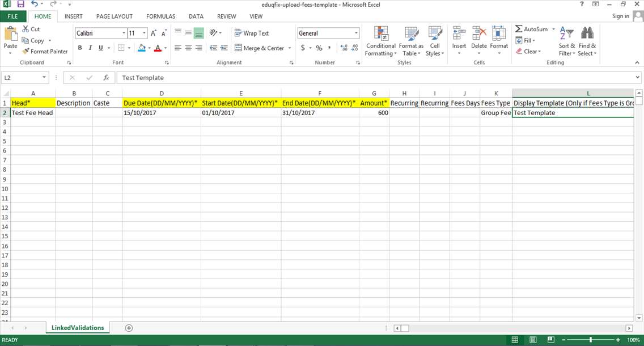Toggle center horizontal alignment
This screenshot has width=644, height=346.
pyautogui.click(x=188, y=48)
